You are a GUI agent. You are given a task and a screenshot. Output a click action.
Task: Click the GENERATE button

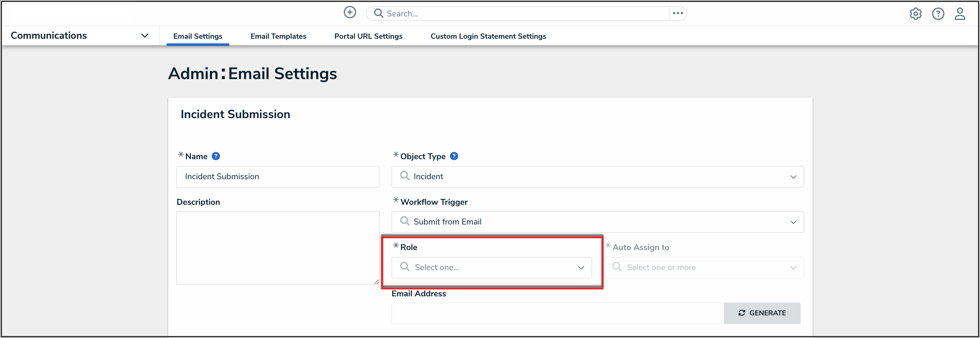point(762,313)
